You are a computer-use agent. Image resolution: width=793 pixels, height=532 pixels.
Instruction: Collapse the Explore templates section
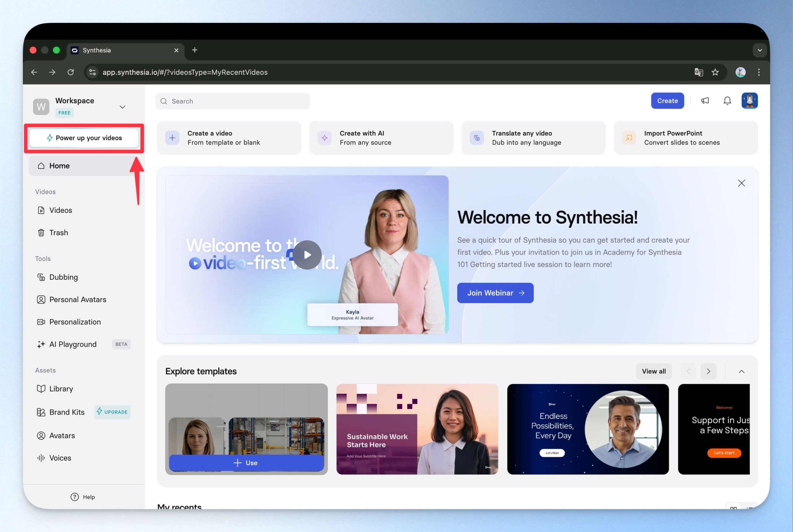click(x=742, y=372)
